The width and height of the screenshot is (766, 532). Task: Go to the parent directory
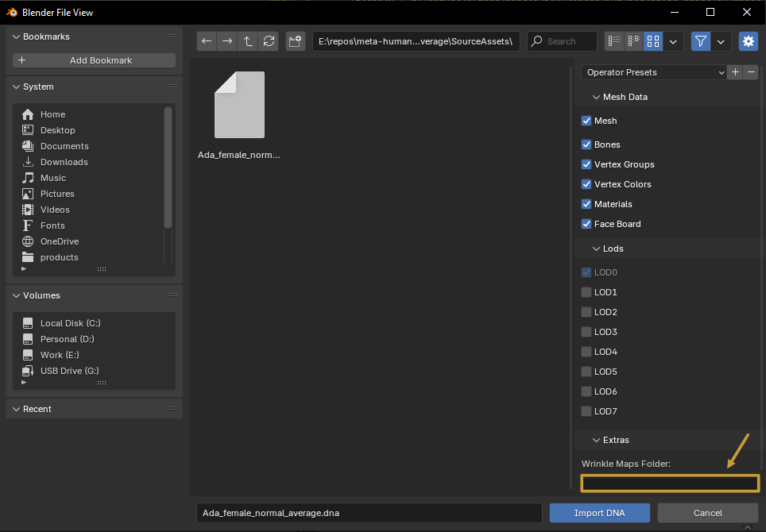tap(249, 41)
